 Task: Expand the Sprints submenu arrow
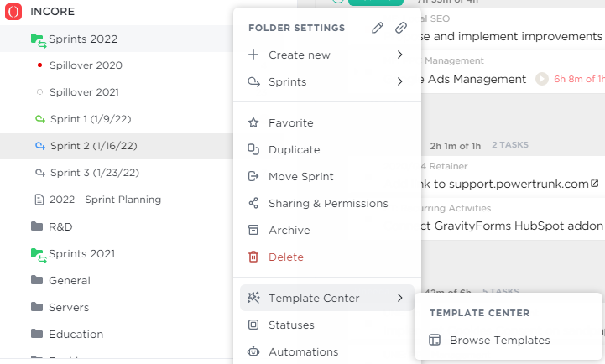pyautogui.click(x=399, y=81)
